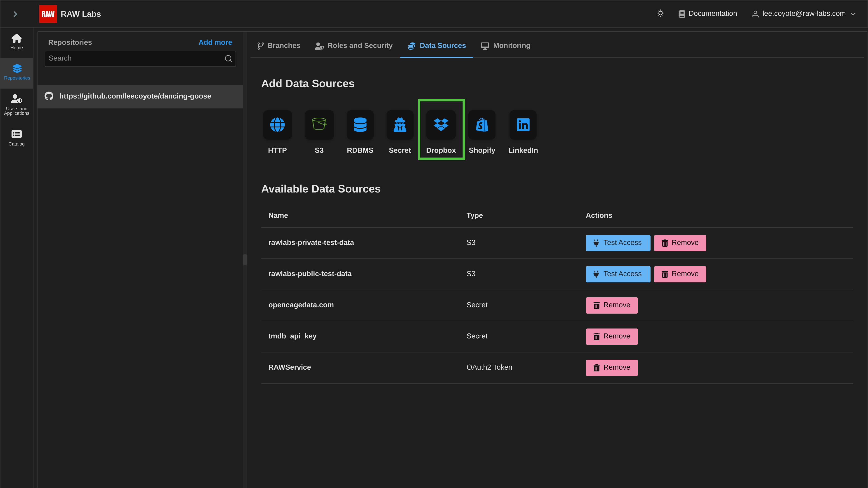Click rawlabs-private-test-data name
Image resolution: width=868 pixels, height=488 pixels.
pos(311,242)
